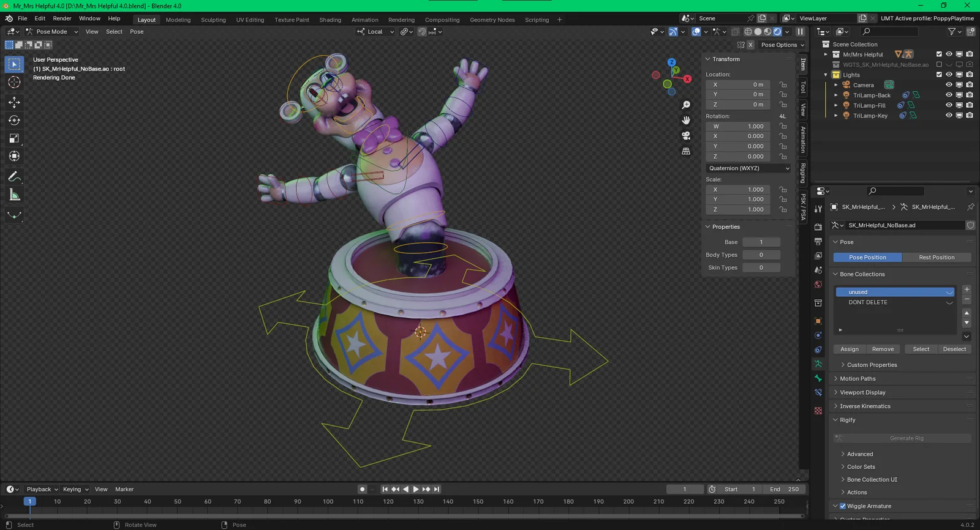Hide TriLamp-Key in viewport

(949, 116)
